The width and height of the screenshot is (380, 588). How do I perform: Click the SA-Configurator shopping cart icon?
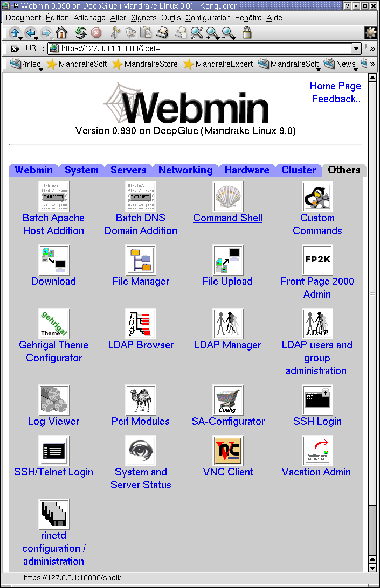point(228,400)
